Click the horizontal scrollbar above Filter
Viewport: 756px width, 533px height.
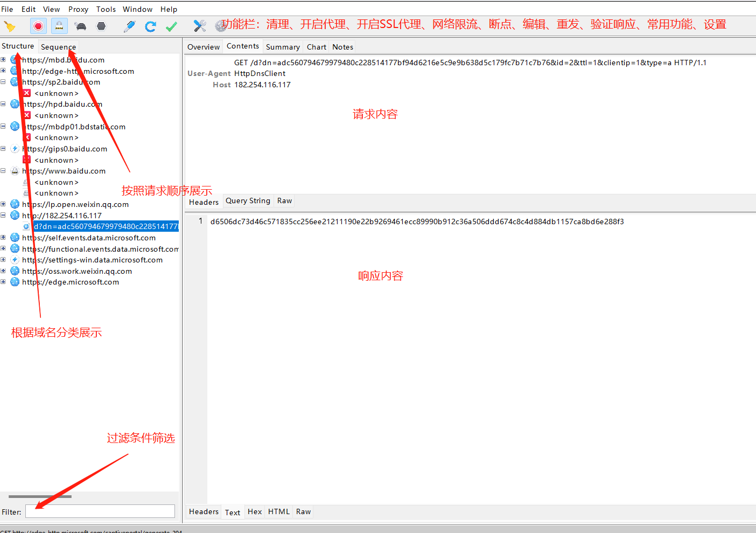40,496
